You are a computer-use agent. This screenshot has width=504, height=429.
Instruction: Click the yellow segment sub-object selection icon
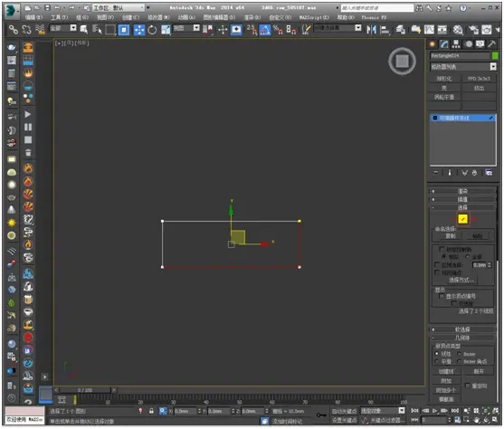tap(462, 219)
